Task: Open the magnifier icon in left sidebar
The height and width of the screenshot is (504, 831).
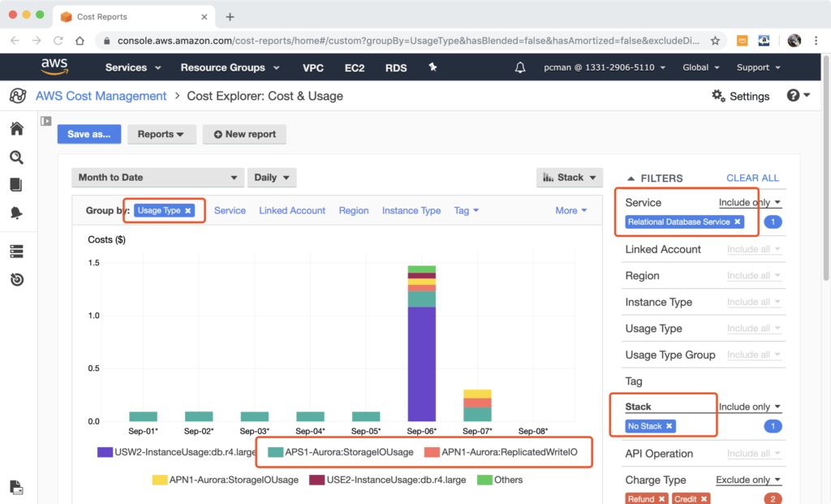Action: (x=16, y=157)
